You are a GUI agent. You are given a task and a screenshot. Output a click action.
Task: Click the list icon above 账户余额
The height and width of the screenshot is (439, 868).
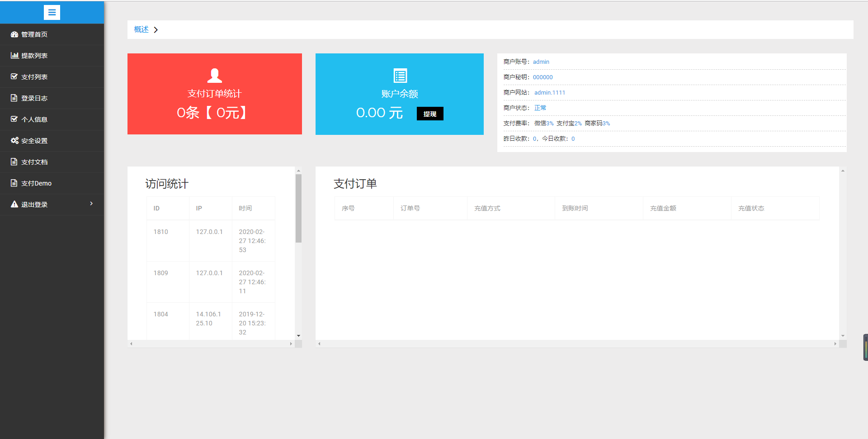[400, 76]
